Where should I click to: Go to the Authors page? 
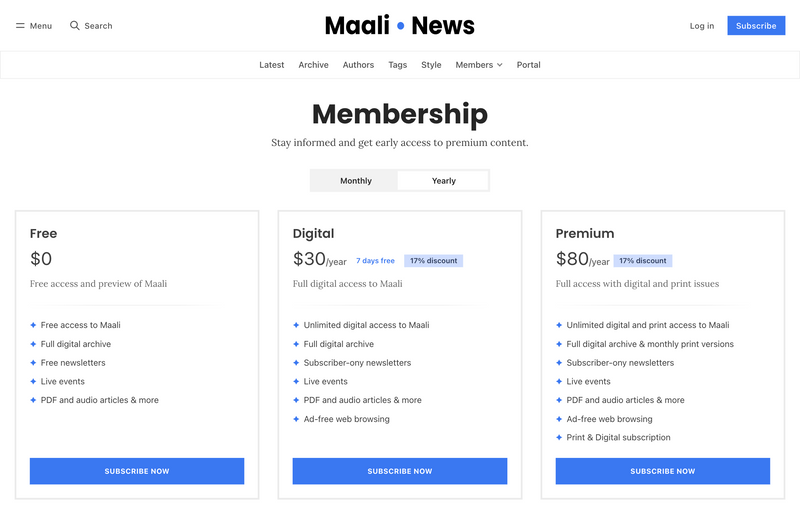click(x=358, y=65)
